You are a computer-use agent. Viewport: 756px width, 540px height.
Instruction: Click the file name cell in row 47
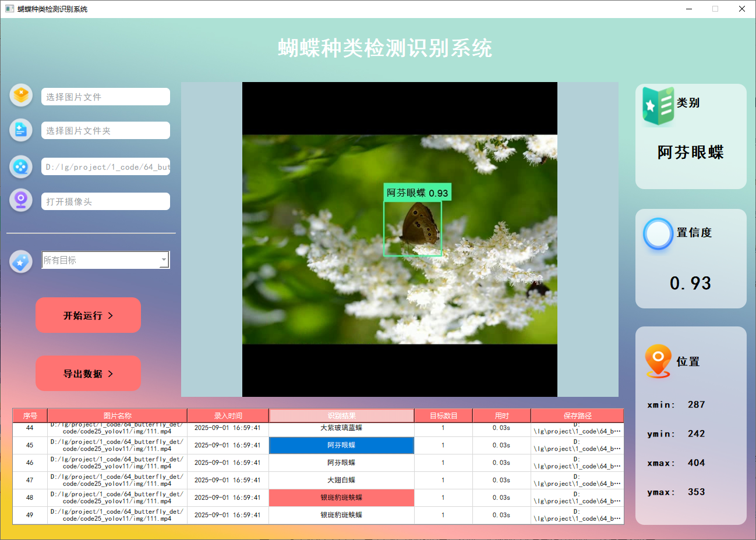click(117, 480)
